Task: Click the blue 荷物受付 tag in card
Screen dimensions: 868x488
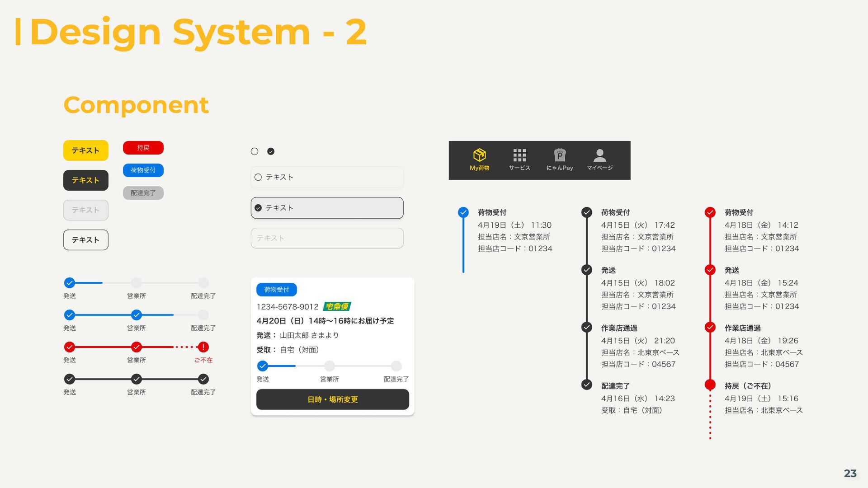Action: 276,290
